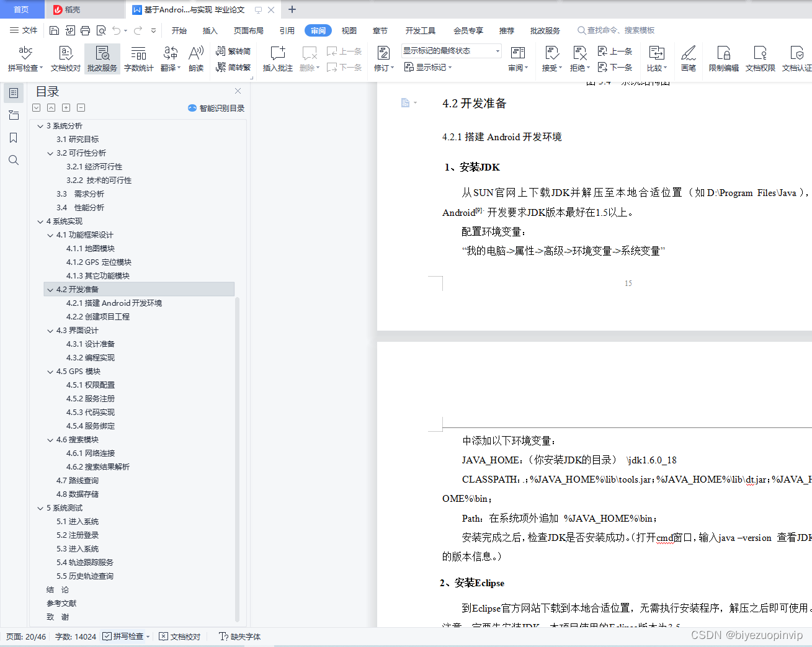Start read aloud (朗读)

[x=196, y=59]
